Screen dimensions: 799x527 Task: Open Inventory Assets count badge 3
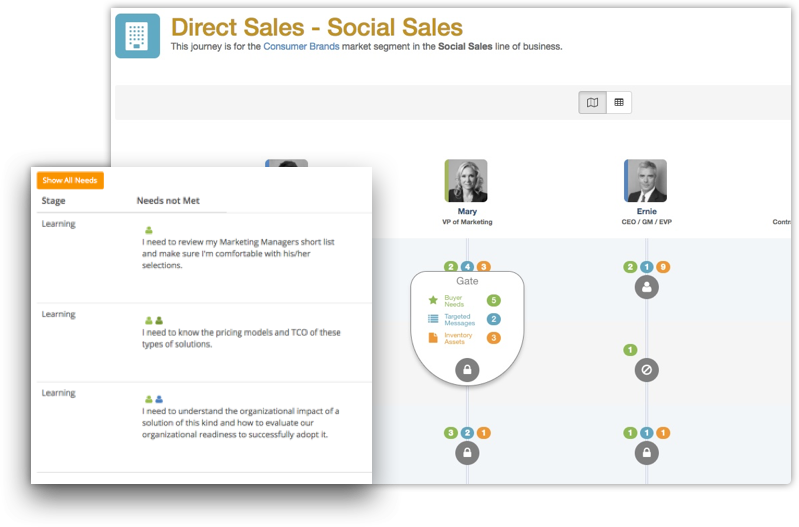click(x=493, y=338)
